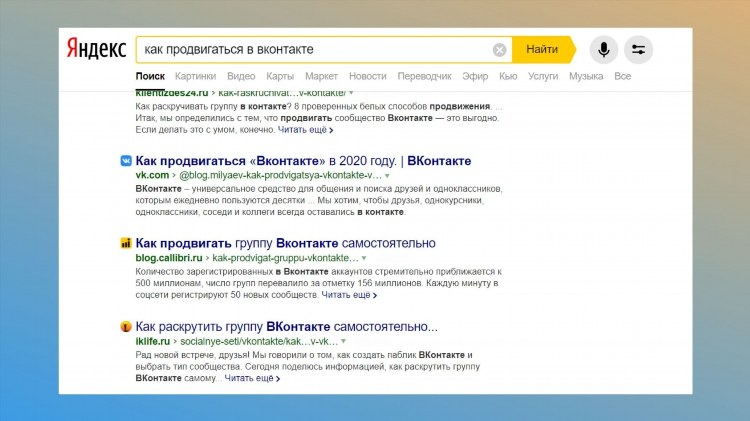
Task: Open the Маркет tab
Action: tap(321, 76)
